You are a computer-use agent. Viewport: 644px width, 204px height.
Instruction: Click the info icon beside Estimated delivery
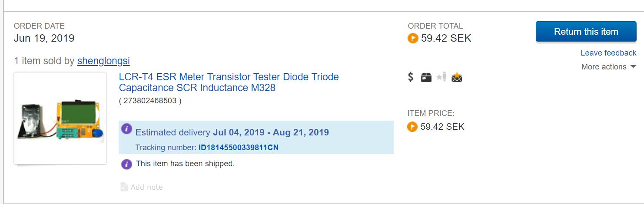click(126, 128)
